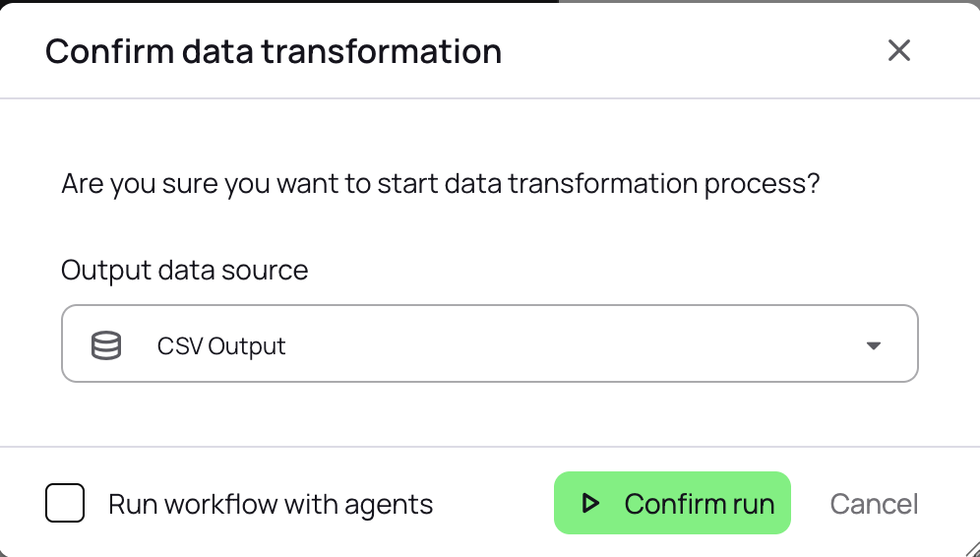Click the Cancel text link
Image resolution: width=980 pixels, height=557 pixels.
pos(874,504)
